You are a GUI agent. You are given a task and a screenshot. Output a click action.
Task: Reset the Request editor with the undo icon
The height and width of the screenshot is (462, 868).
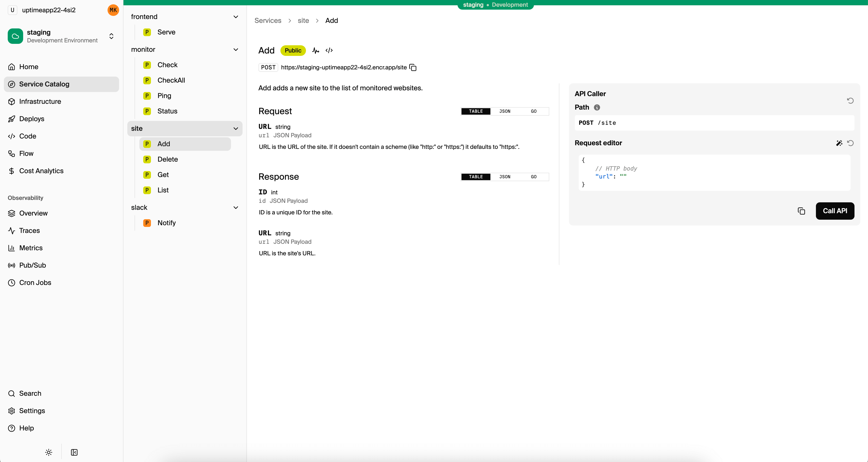click(850, 143)
